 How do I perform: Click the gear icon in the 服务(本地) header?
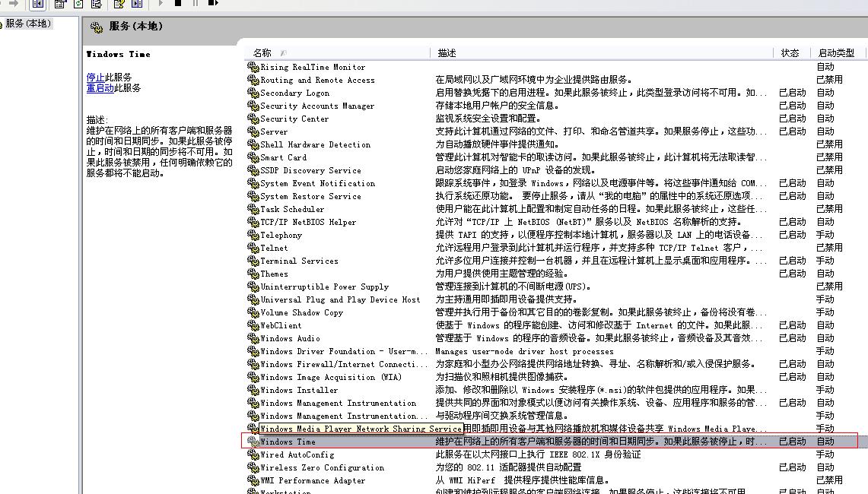[97, 27]
